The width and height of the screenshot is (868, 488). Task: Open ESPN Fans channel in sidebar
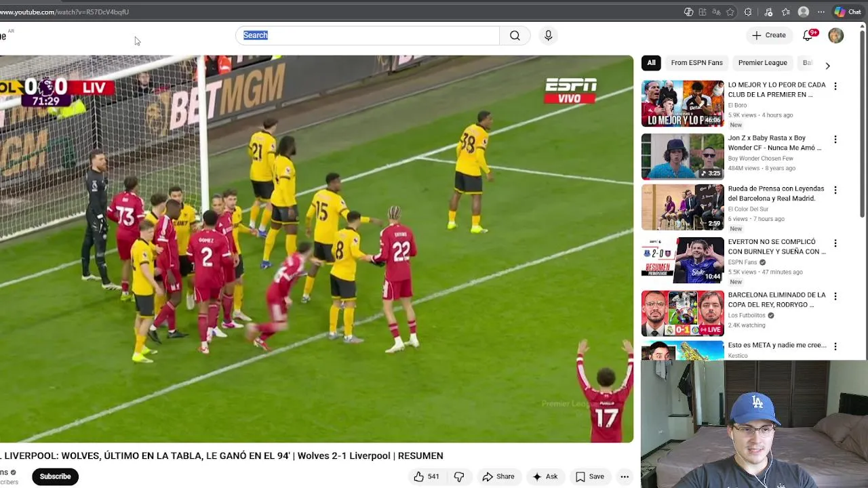tap(743, 262)
